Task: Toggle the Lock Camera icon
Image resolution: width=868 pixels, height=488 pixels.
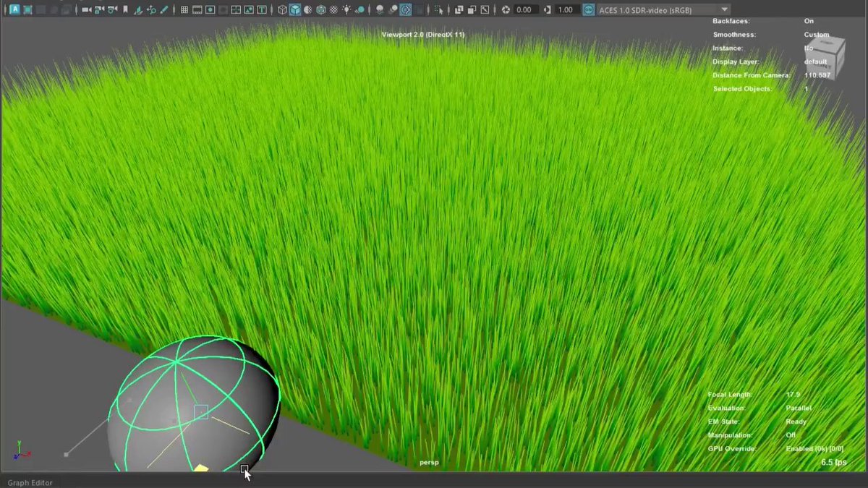Action: coord(98,10)
